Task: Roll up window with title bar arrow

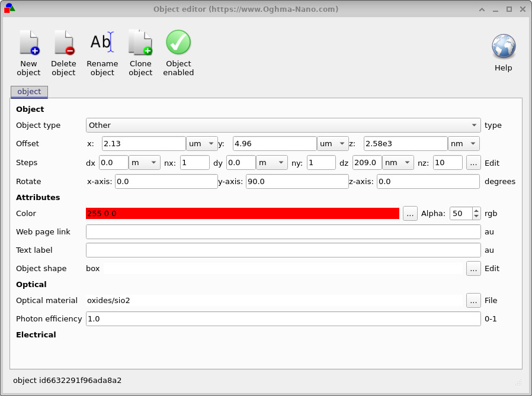Action: [482, 9]
